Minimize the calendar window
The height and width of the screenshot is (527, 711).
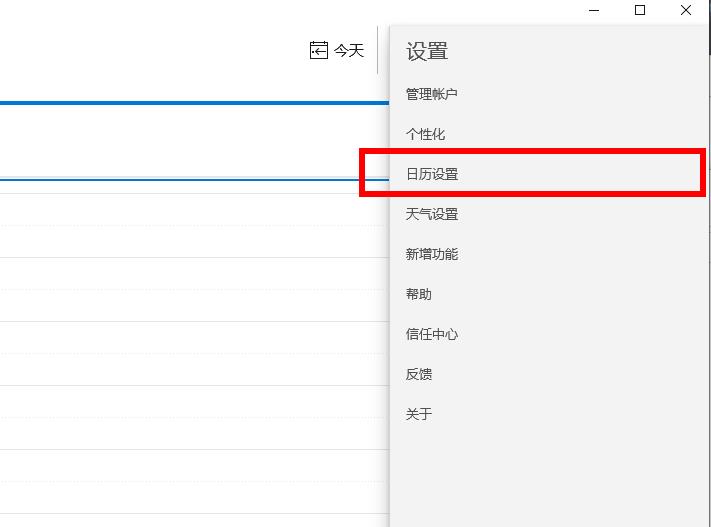click(x=594, y=11)
